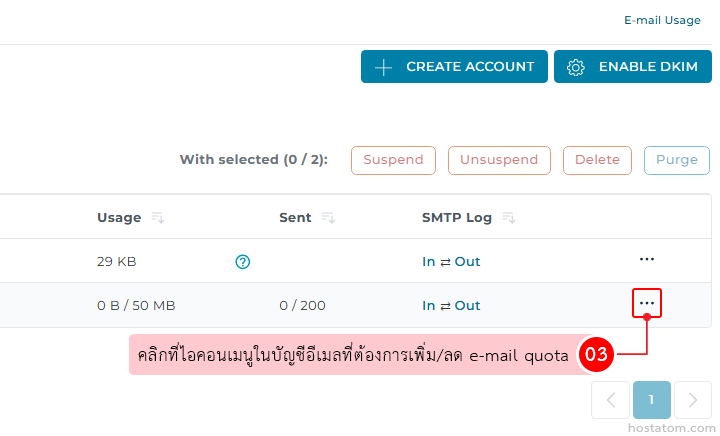Click the Sent column sort icon

(x=329, y=218)
